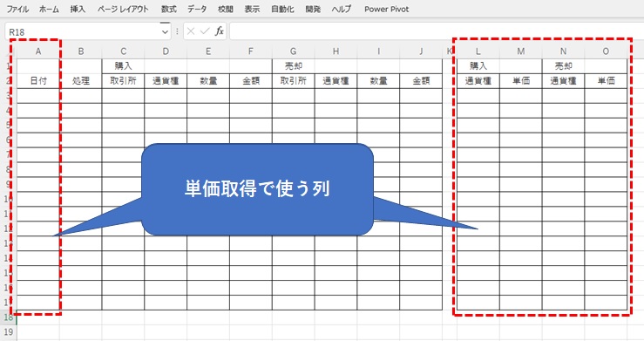Click the blue 単価取得で使う列 callout shape
644x341 pixels.
click(258, 189)
